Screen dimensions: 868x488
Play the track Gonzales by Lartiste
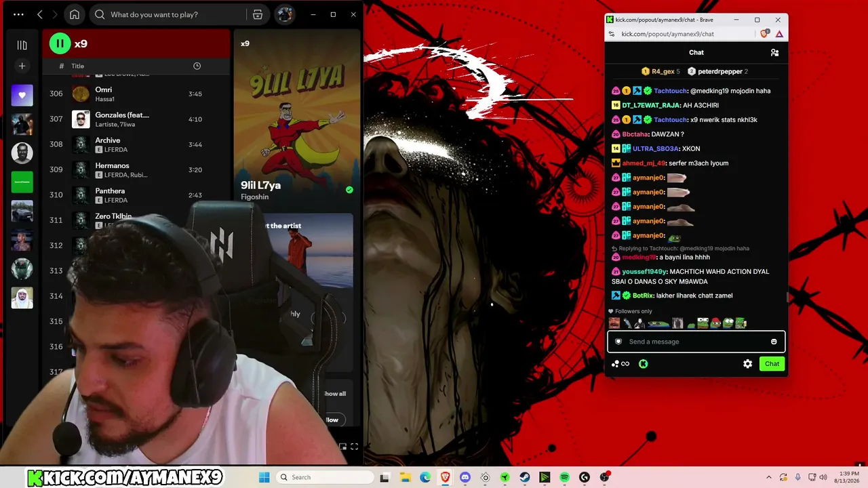(136, 119)
